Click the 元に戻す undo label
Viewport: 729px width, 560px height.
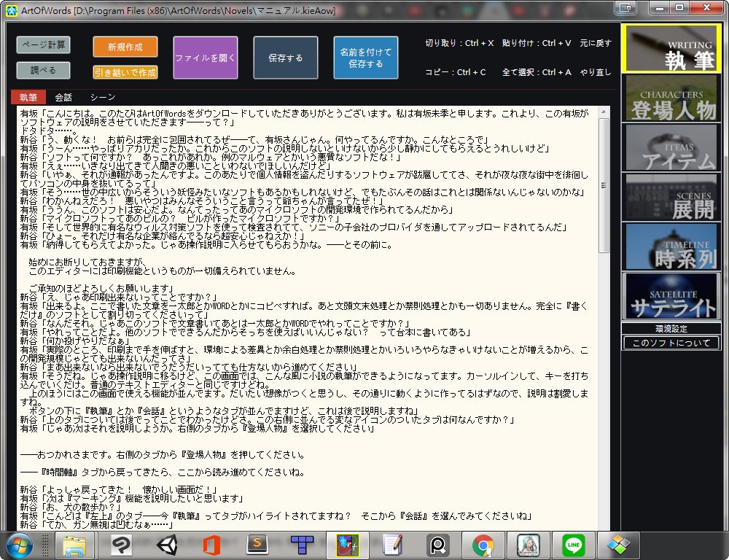coord(596,43)
